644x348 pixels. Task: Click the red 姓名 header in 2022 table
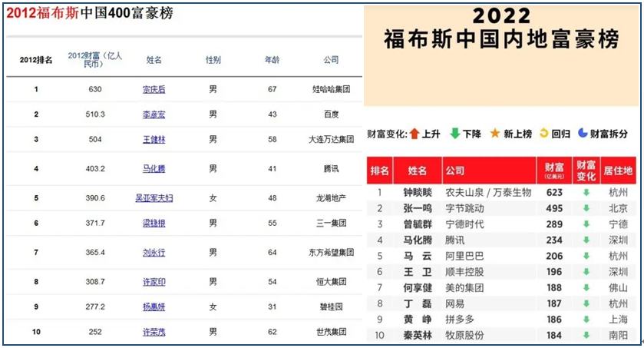pos(418,170)
